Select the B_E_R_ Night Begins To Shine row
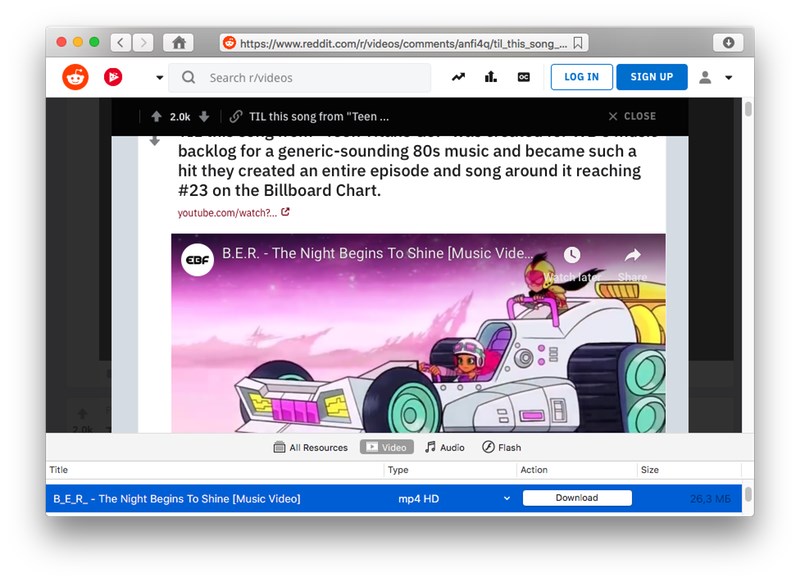The image size is (800, 582). [393, 498]
